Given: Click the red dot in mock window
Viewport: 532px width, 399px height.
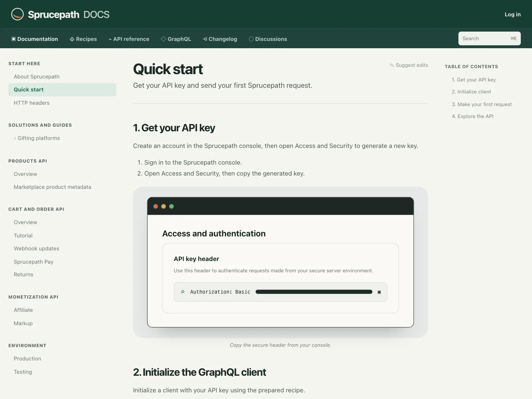Looking at the screenshot, I should point(156,206).
